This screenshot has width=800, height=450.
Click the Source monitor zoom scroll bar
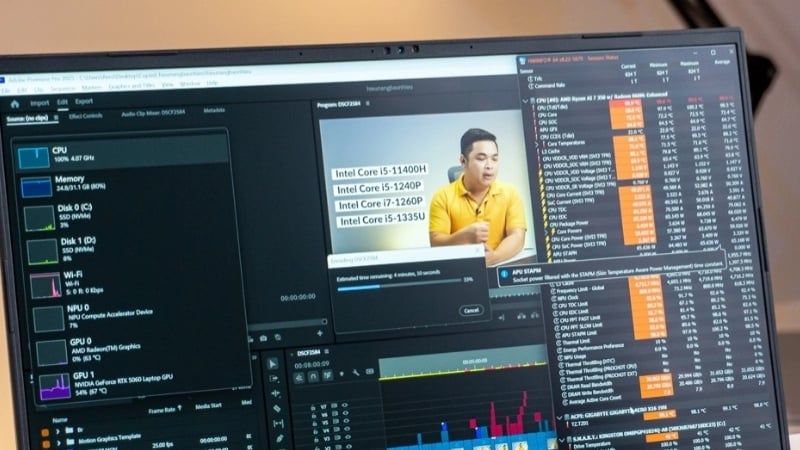coord(288,324)
